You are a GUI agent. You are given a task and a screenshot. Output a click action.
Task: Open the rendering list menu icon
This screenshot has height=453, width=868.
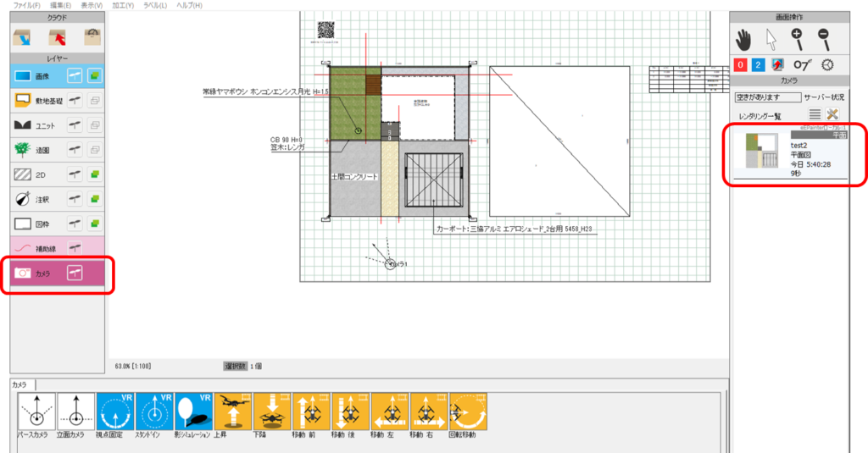point(815,114)
